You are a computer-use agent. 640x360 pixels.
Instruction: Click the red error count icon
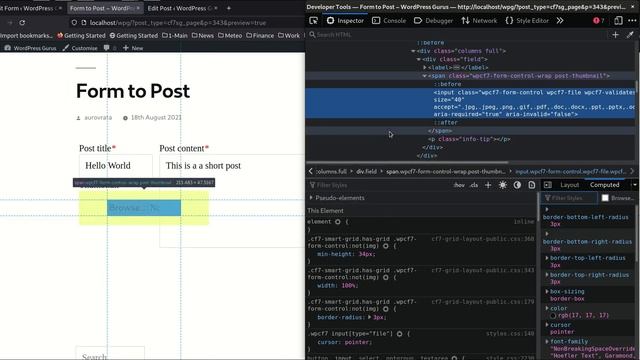point(598,20)
